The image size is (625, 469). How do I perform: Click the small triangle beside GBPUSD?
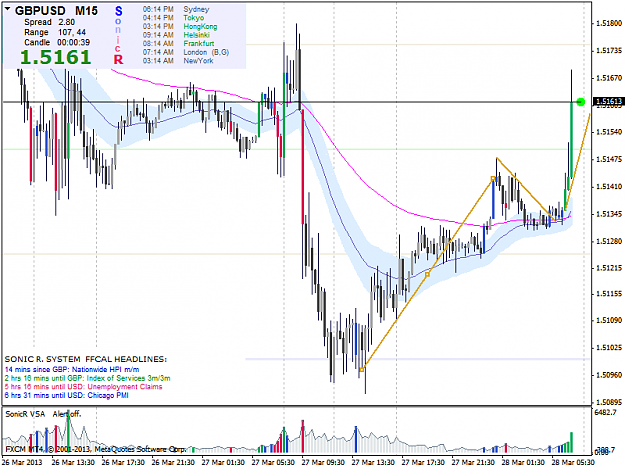coord(8,8)
